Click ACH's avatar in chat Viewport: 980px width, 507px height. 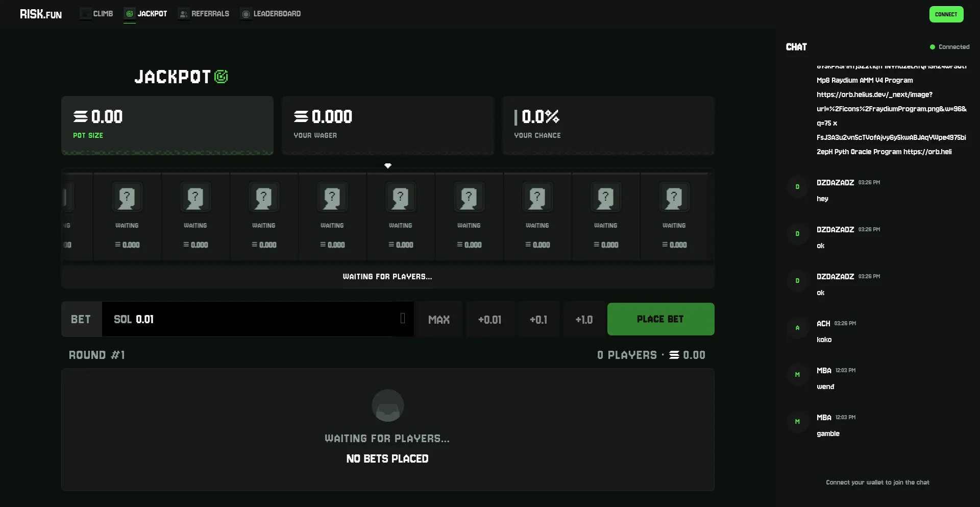797,328
